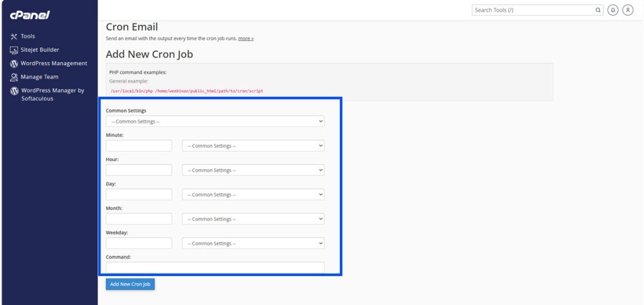Open the user account icon
Viewport: 644px width, 305px height.
pyautogui.click(x=627, y=10)
